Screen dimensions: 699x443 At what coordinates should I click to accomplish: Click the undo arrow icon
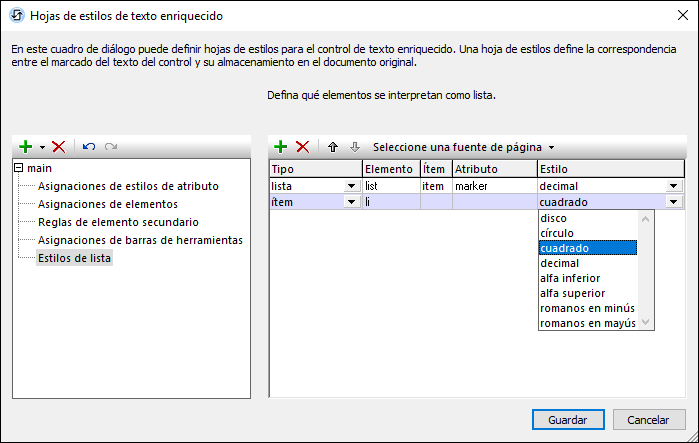click(x=88, y=147)
